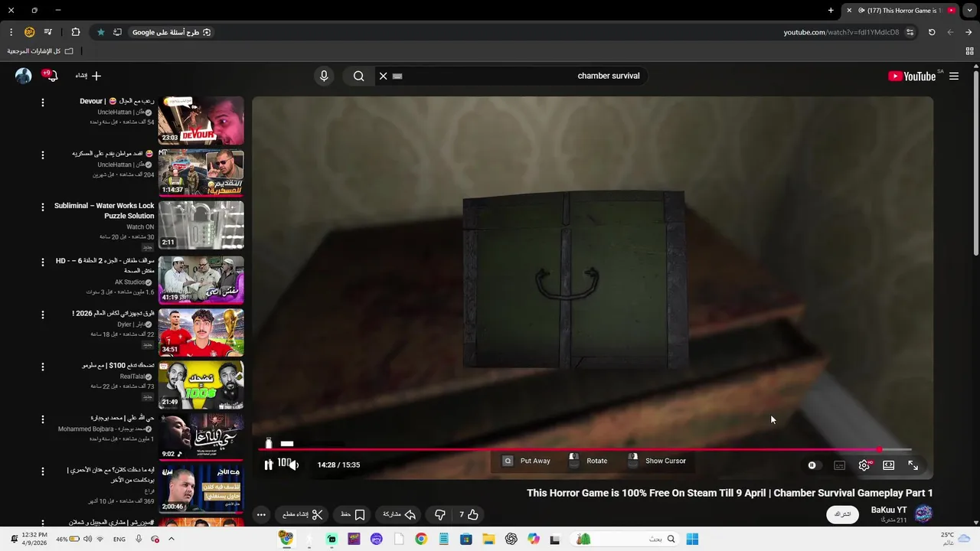Reload the page in Chrome
Viewport: 980px width, 551px height.
[x=932, y=32]
